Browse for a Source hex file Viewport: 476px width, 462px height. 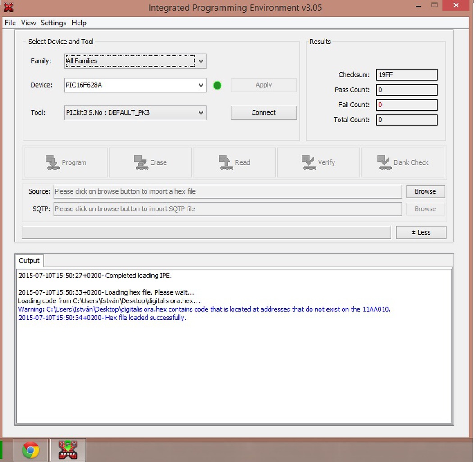pos(426,191)
